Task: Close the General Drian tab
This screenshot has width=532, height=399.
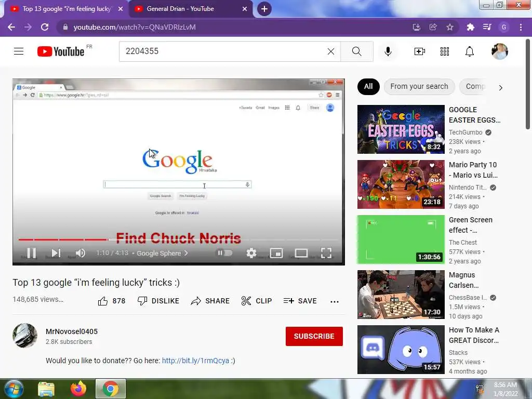Action: [x=245, y=9]
